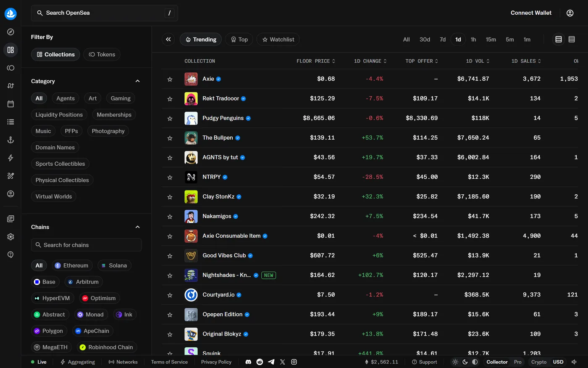Open the Reddit link icon in footer
The height and width of the screenshot is (368, 588).
(260, 362)
